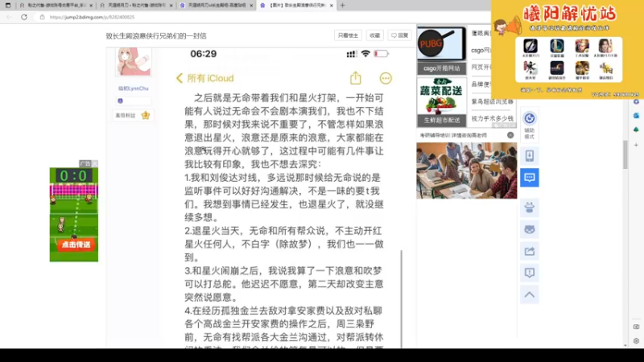
Task: Click the feedback exclamation sidebar icon
Action: tap(530, 273)
